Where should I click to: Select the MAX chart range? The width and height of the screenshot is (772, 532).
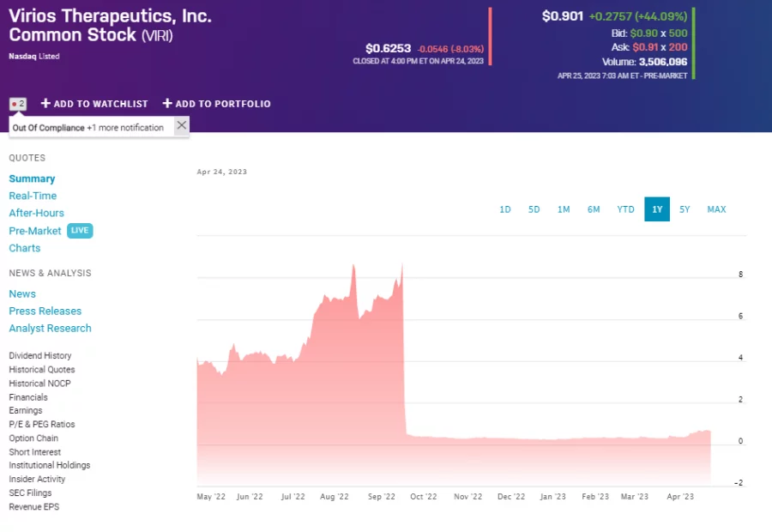[716, 209]
